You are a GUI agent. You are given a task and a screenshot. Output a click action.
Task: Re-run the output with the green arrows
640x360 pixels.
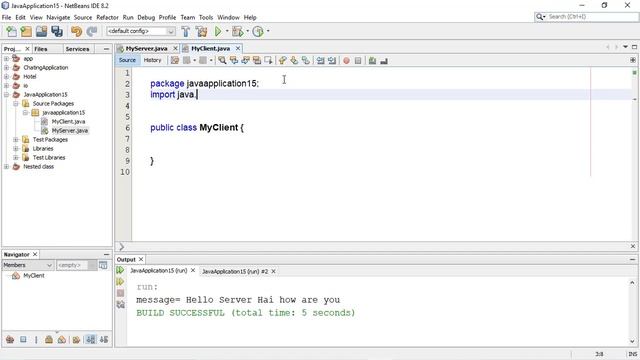pyautogui.click(x=120, y=270)
